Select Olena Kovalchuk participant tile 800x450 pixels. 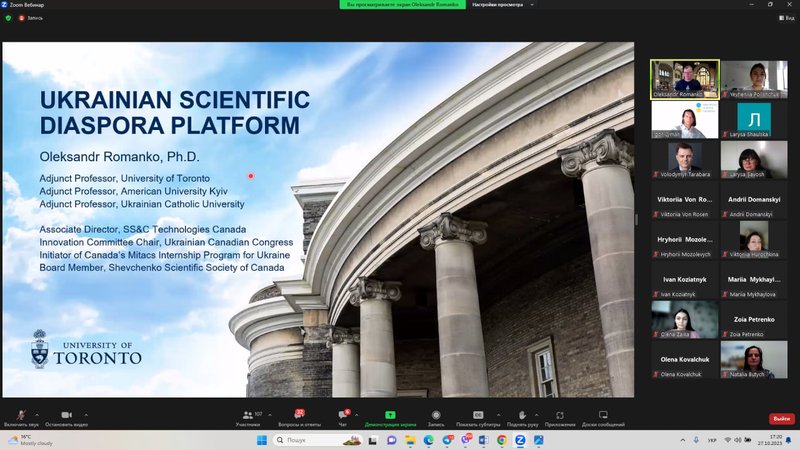point(685,360)
